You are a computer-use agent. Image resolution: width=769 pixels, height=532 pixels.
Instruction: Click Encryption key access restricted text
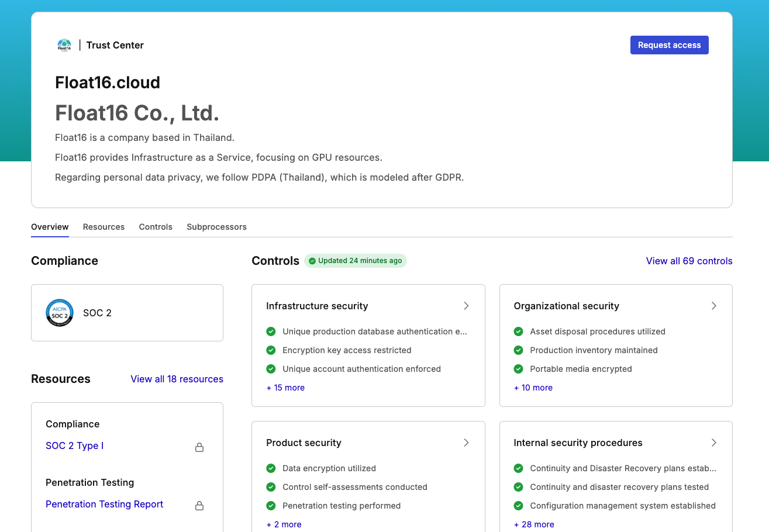coord(347,350)
